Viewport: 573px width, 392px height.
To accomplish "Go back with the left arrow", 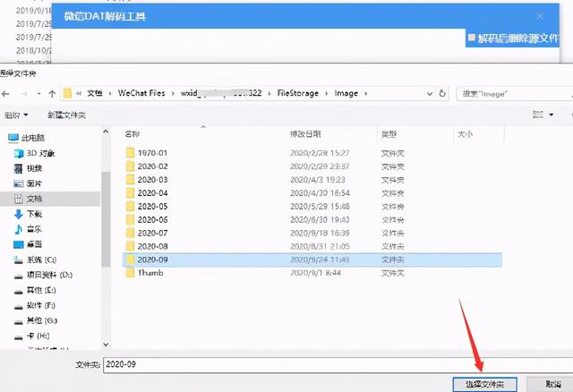I will click(x=5, y=94).
